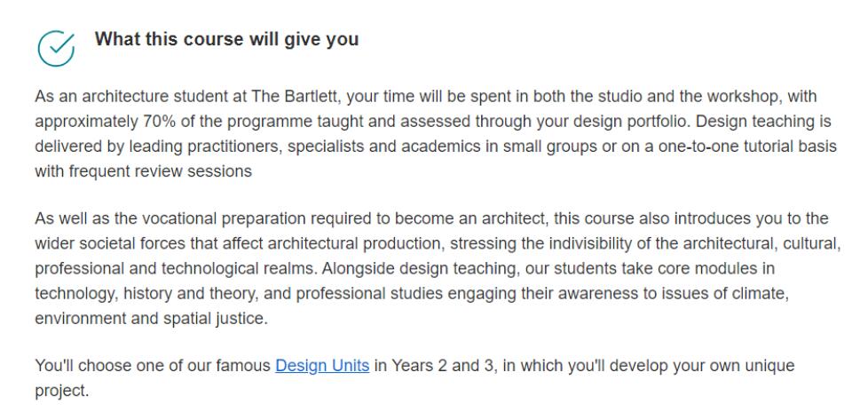Select the 'What this course will give you' heading
Image resolution: width=868 pixels, height=412 pixels.
point(226,39)
